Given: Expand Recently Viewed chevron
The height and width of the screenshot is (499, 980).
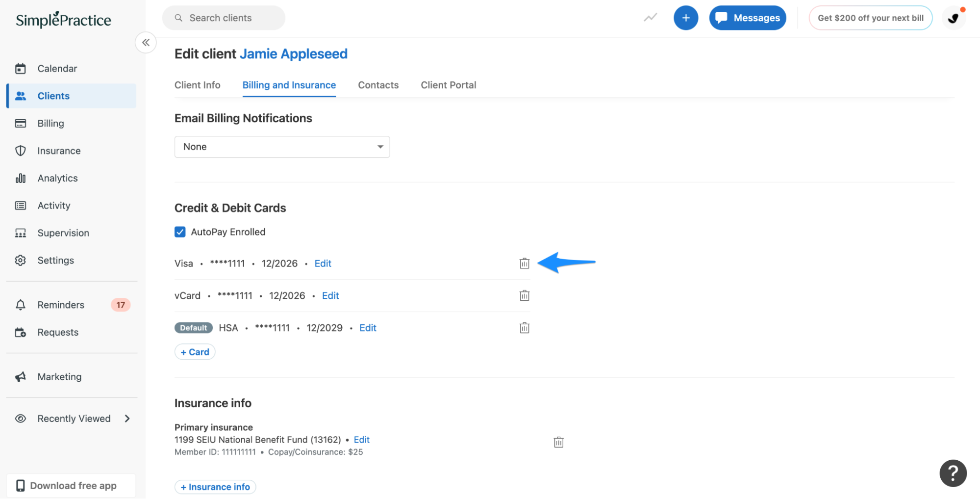Looking at the screenshot, I should click(x=127, y=419).
